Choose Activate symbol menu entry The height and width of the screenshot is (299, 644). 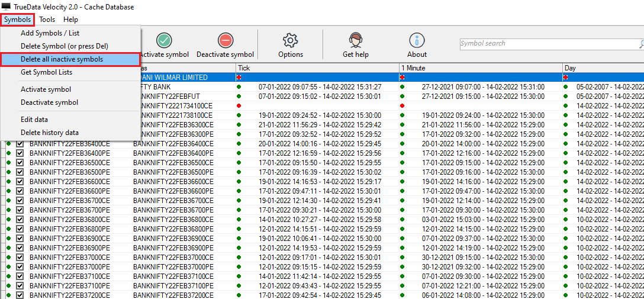pos(46,89)
